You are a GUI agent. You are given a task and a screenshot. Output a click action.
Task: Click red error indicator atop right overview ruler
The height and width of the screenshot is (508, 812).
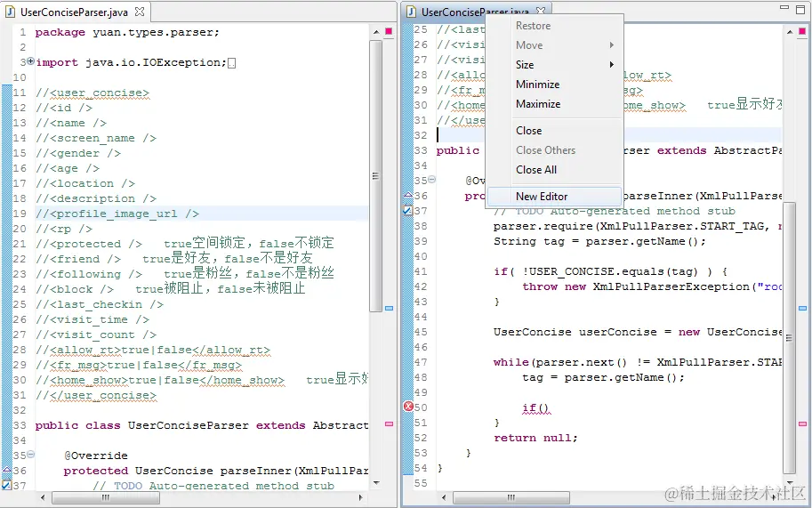[802, 31]
